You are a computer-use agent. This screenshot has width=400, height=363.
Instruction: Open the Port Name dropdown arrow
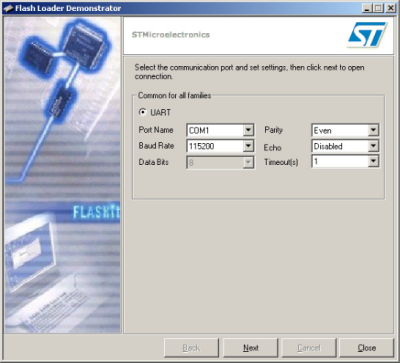(x=248, y=130)
